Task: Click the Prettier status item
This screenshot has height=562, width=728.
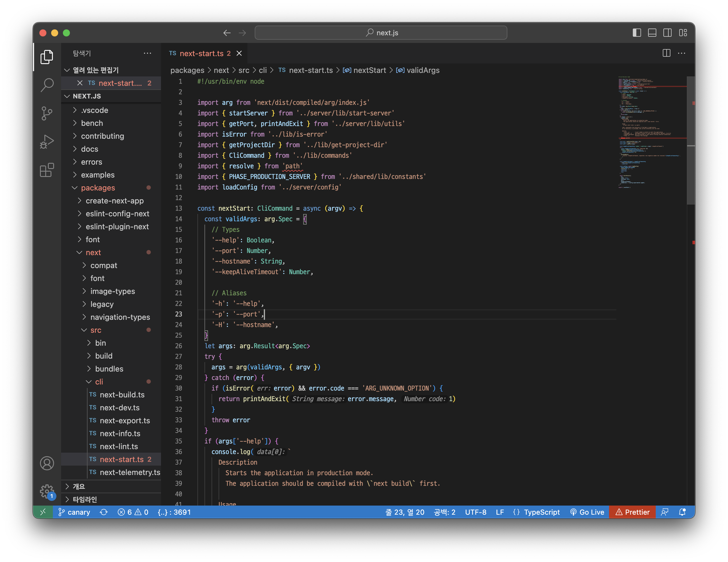Action: coord(632,512)
